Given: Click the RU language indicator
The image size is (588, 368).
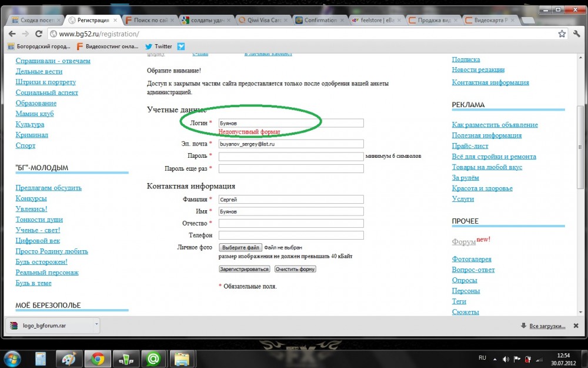Looking at the screenshot, I should point(482,358).
